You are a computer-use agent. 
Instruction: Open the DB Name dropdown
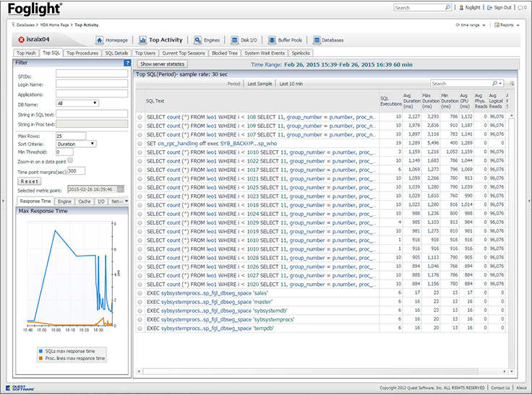click(x=77, y=103)
